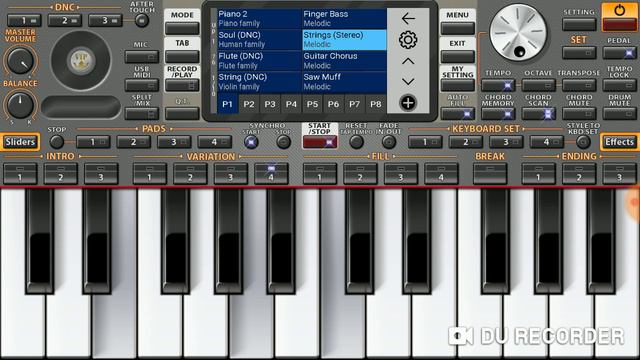Viewport: 640px width, 360px height.
Task: Click the FADE IN/OUT button
Action: 389,142
